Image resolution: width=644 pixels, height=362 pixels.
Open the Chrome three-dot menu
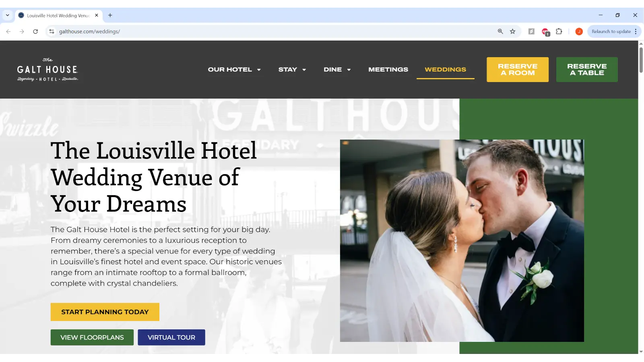click(x=636, y=31)
